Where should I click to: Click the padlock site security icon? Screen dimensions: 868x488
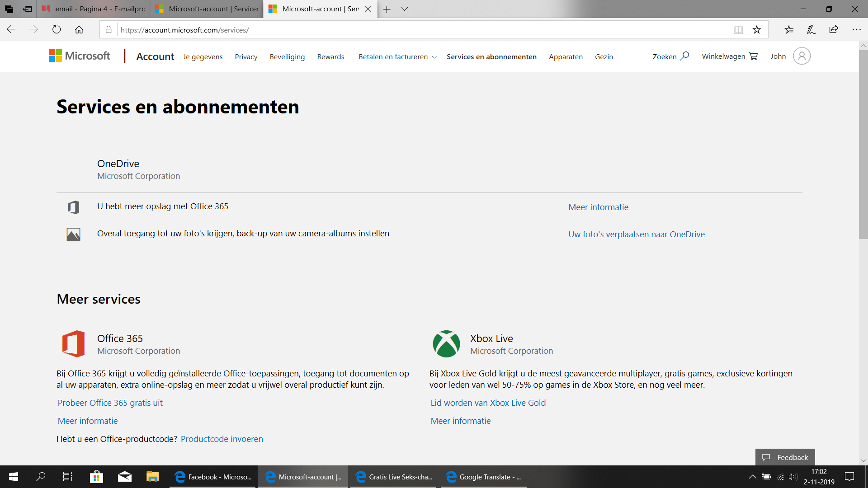click(108, 30)
